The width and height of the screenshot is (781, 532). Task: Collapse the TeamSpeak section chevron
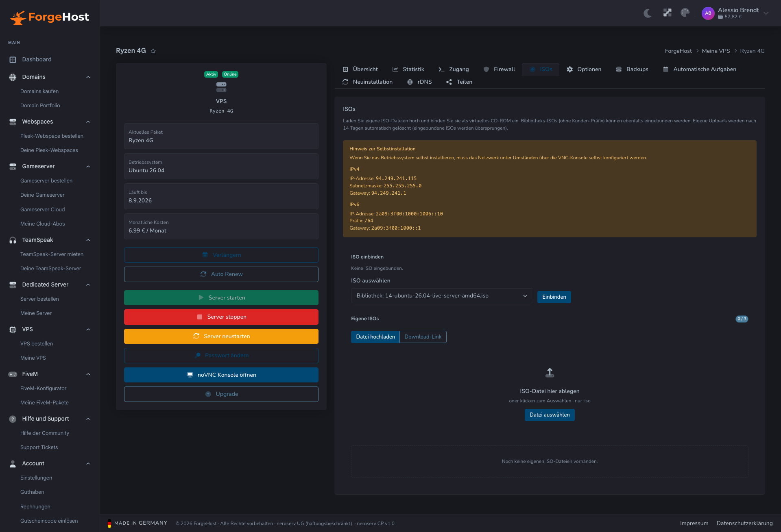tap(88, 240)
